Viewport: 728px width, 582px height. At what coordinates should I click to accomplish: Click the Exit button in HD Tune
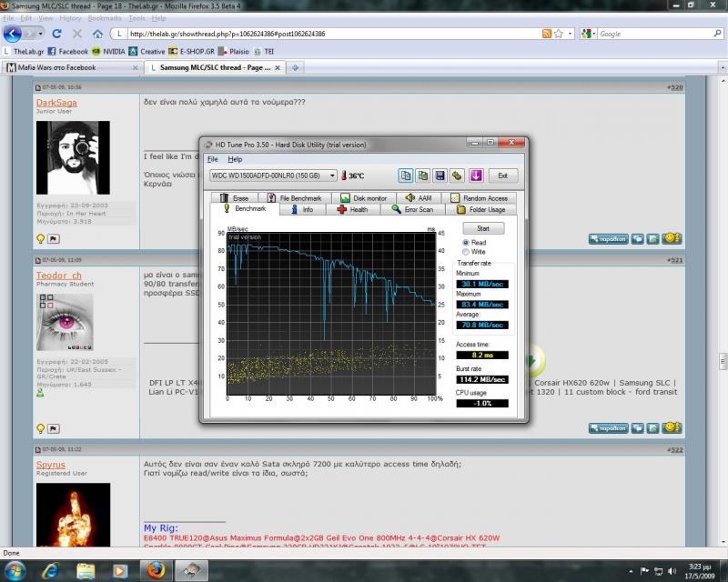[x=503, y=176]
